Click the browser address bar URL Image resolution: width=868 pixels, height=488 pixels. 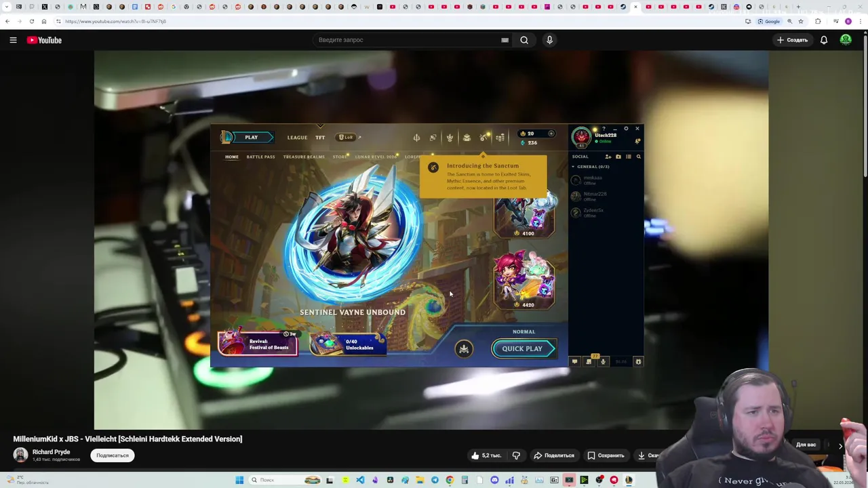[115, 21]
